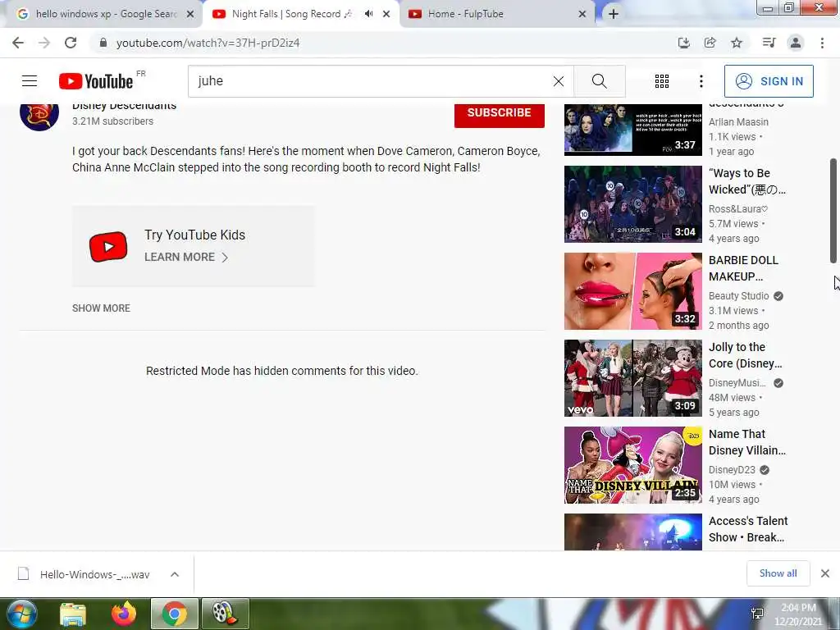
Task: Close the Google Search tab
Action: [190, 14]
